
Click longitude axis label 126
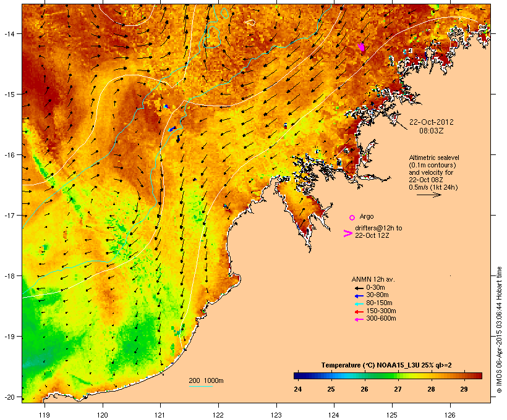click(x=450, y=415)
